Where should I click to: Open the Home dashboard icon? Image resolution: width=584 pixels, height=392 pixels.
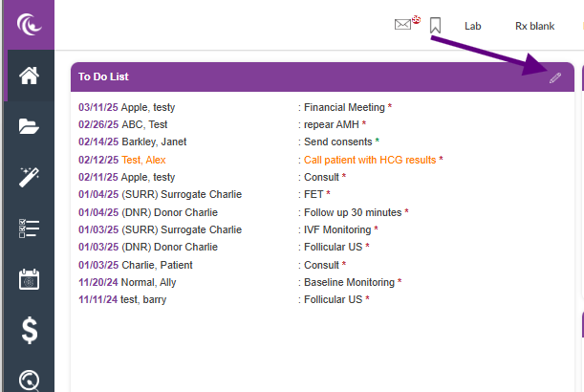pos(29,76)
